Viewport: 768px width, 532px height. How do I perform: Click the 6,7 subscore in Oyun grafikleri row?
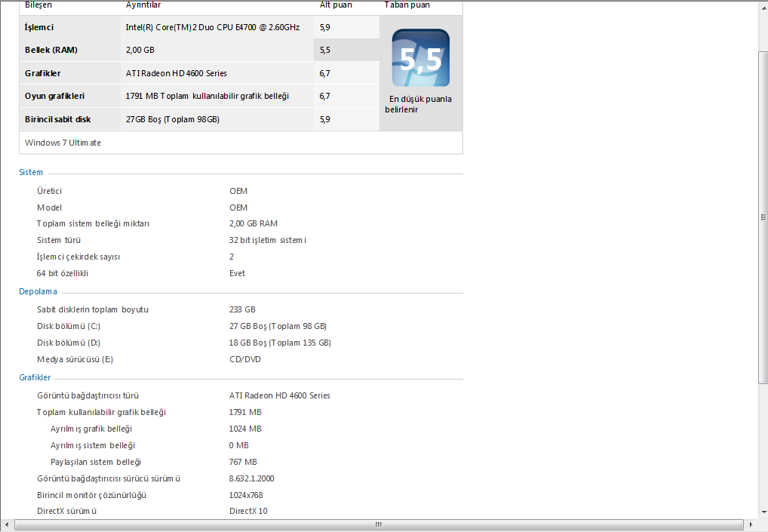(x=324, y=96)
